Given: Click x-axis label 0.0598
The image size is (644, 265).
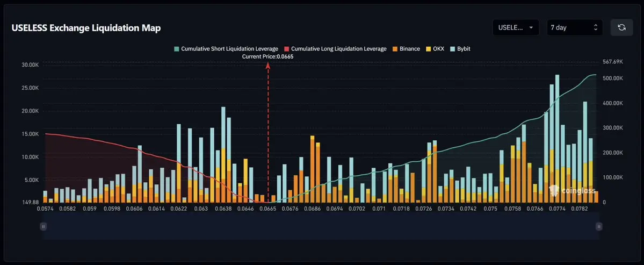Looking at the screenshot, I should point(112,209).
